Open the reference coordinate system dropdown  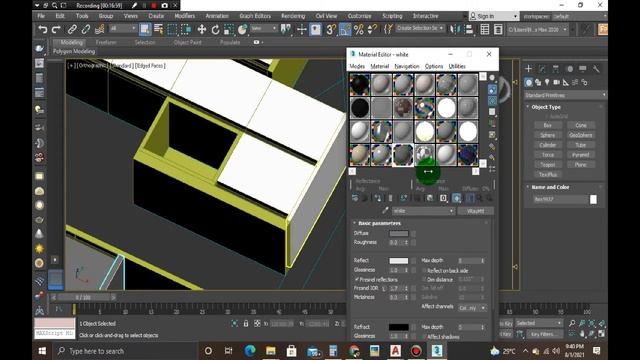(x=264, y=29)
